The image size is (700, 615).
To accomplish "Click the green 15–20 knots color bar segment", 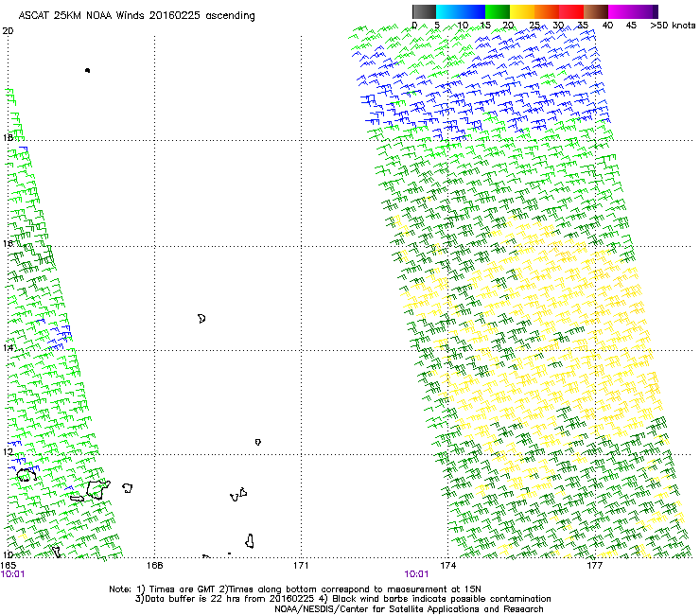I will click(498, 11).
